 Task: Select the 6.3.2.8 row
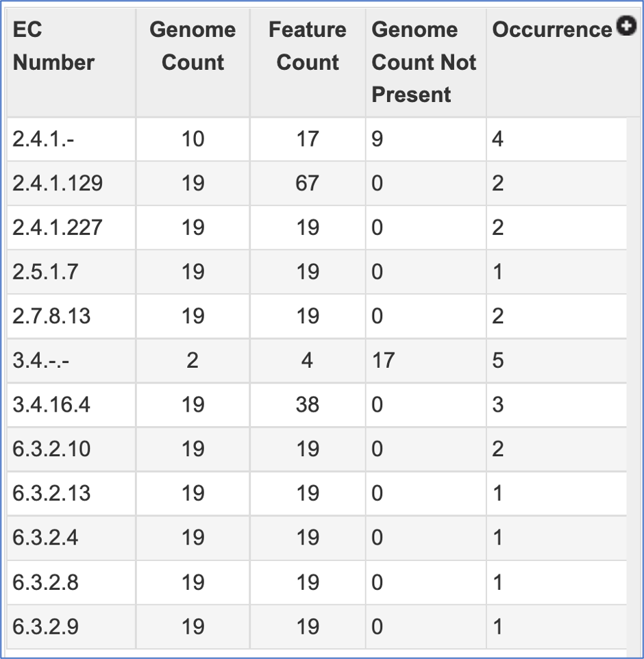click(317, 582)
